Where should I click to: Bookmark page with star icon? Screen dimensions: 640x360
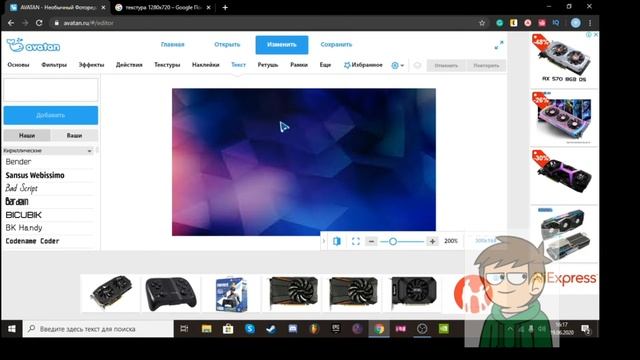click(x=482, y=23)
